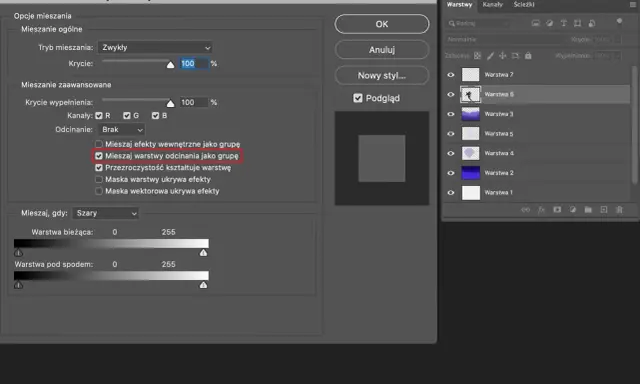Switch to the Ścieżki tab
The height and width of the screenshot is (384, 640).
coord(524,4)
